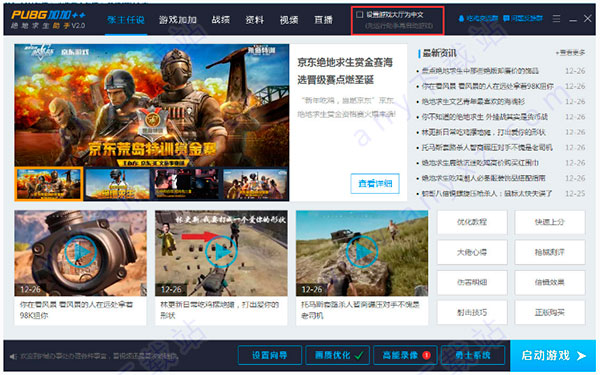Play the middle video thumbnail
The image size is (600, 375).
[221, 252]
